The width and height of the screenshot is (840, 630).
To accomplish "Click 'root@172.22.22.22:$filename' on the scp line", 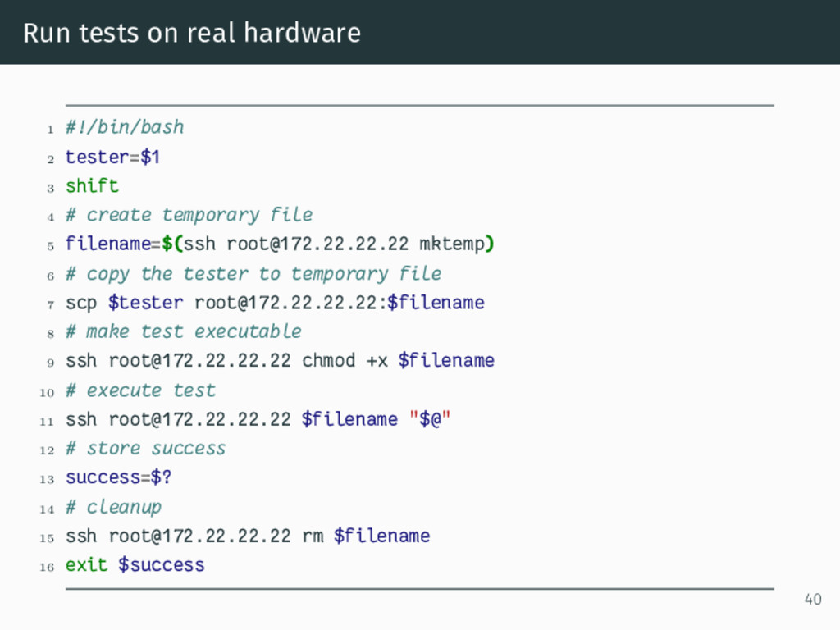I will [339, 303].
